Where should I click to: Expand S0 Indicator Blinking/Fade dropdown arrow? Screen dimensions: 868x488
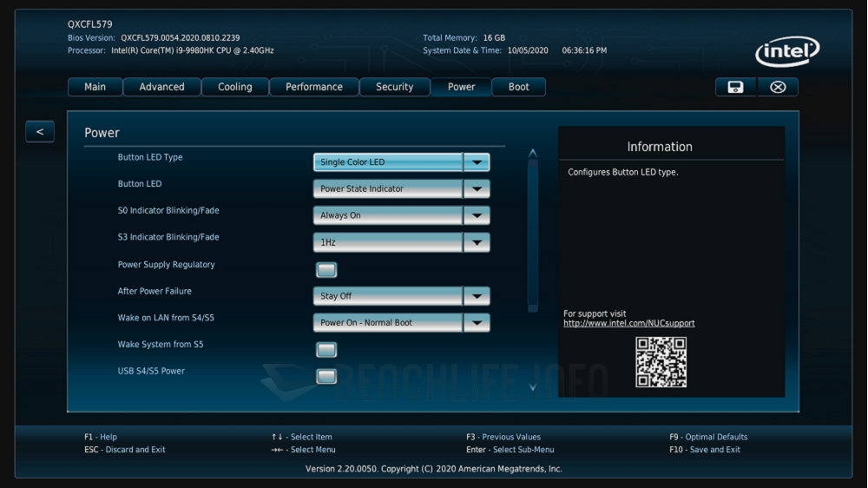click(477, 215)
